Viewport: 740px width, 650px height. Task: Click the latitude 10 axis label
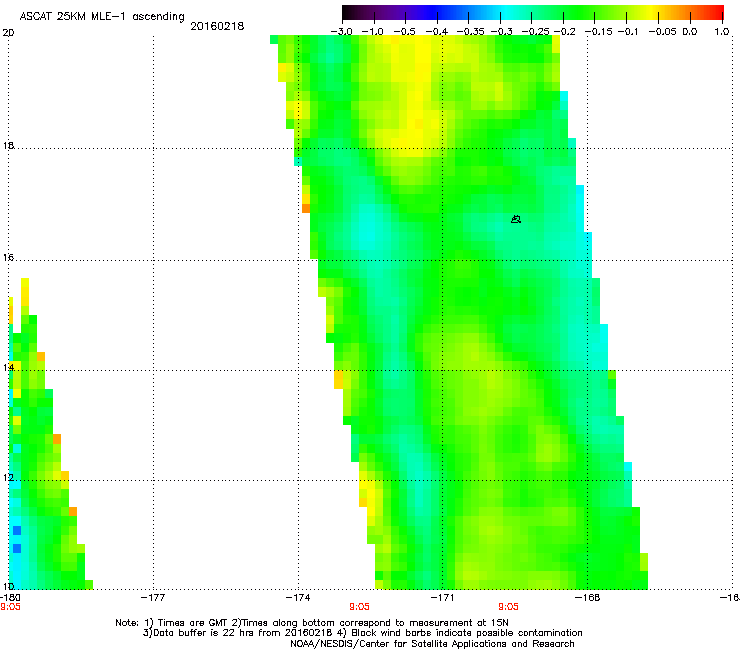coord(8,586)
